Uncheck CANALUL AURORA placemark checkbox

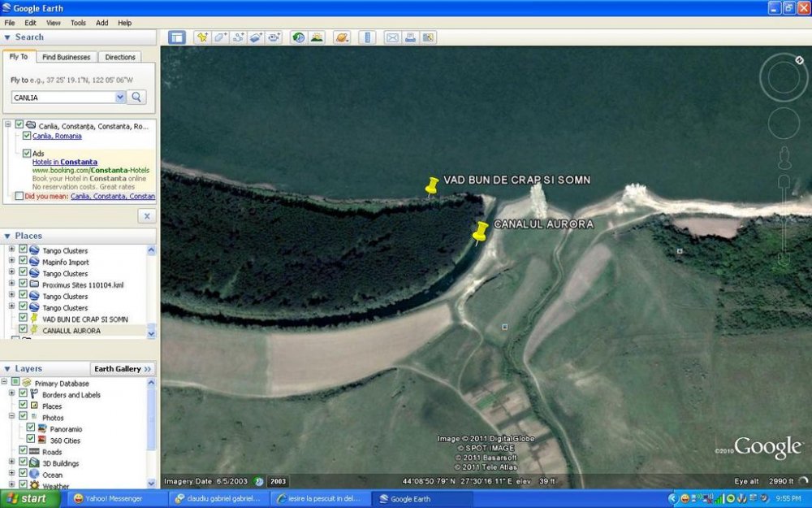[23, 329]
